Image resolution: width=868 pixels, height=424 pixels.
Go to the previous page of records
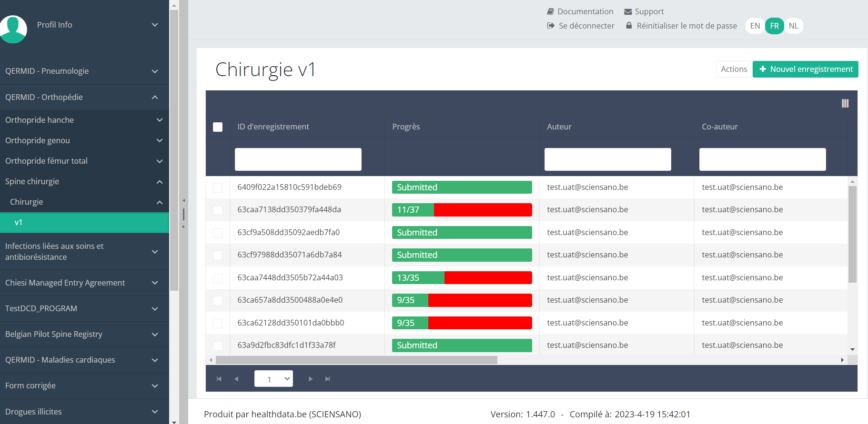click(236, 379)
